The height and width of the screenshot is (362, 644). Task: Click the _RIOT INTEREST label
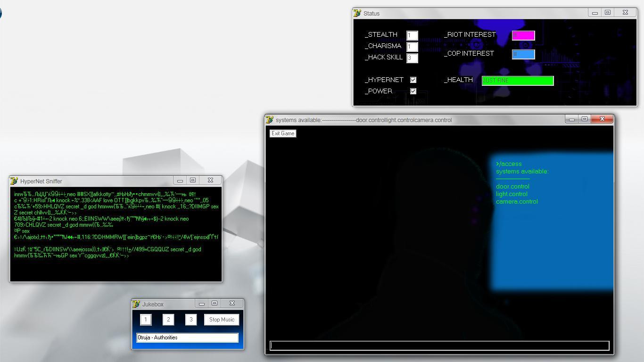pos(470,34)
